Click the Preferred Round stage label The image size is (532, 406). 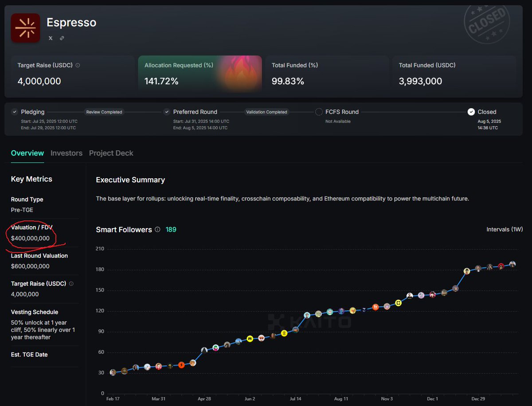[195, 112]
